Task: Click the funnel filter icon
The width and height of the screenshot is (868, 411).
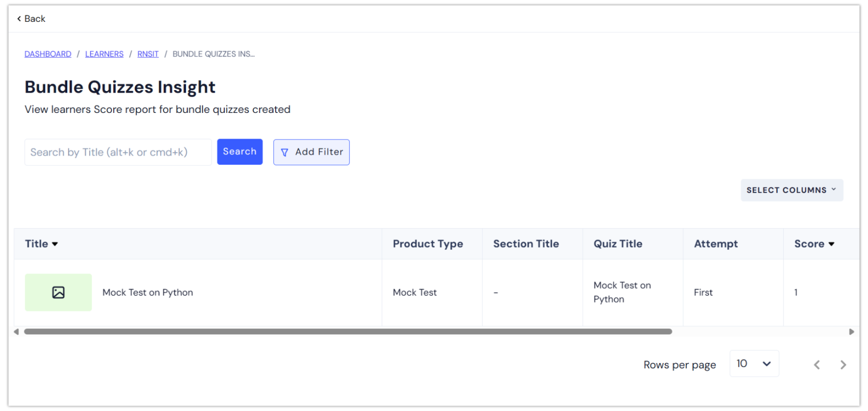Action: pyautogui.click(x=285, y=153)
